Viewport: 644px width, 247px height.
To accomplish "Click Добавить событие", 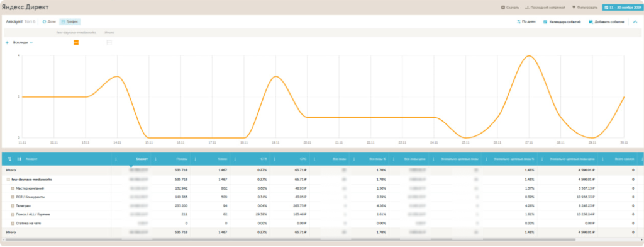I will point(606,21).
